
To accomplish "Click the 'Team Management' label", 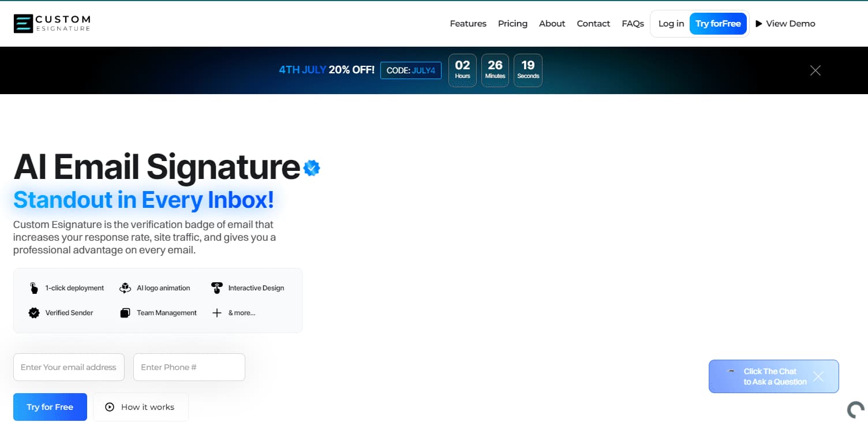I will (167, 313).
